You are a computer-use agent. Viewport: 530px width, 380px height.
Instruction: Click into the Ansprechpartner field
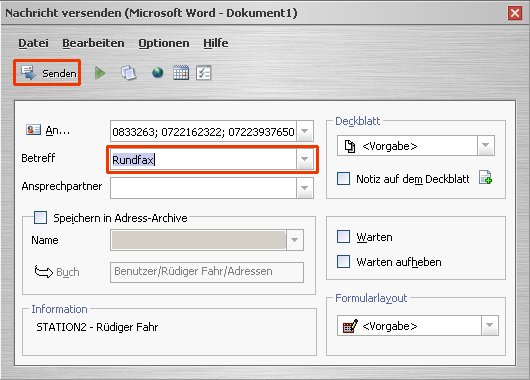(x=203, y=188)
